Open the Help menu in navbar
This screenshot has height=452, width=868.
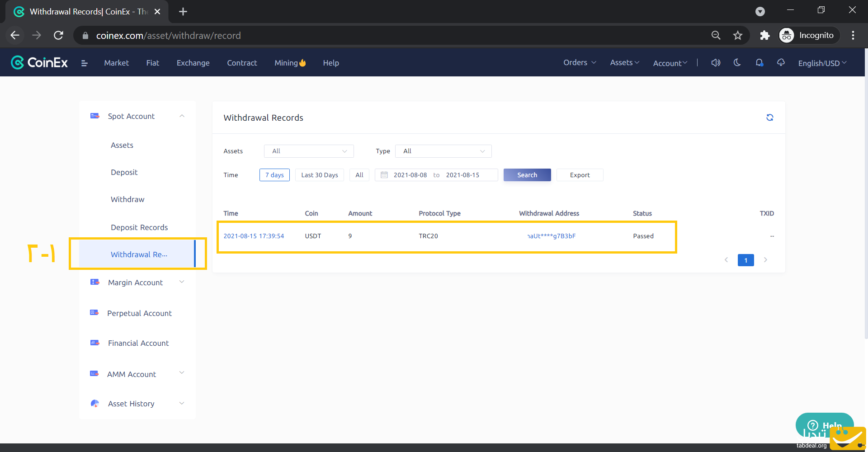pos(331,63)
